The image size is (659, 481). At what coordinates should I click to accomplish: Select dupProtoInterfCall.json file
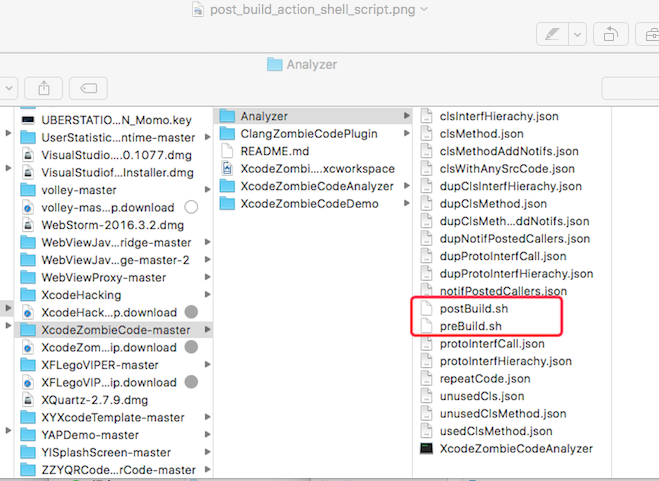[503, 256]
